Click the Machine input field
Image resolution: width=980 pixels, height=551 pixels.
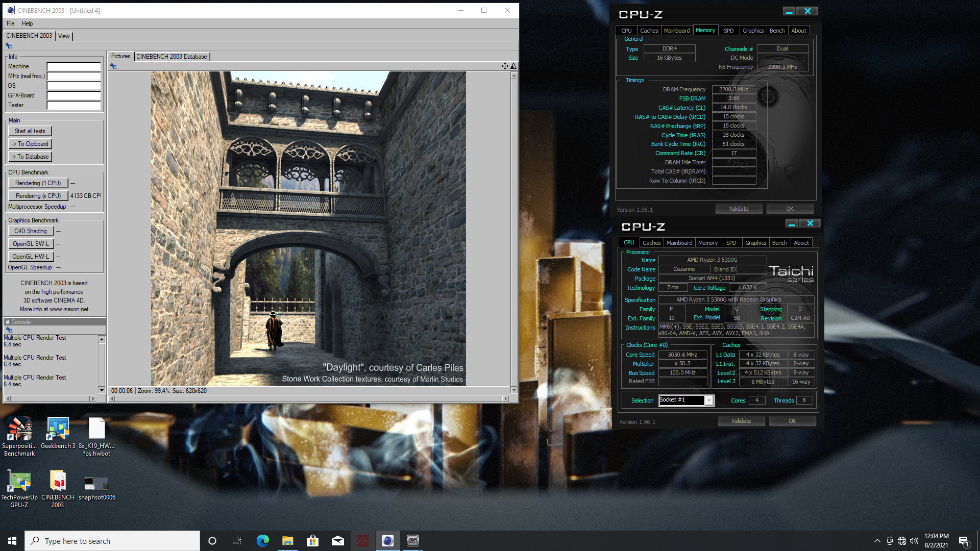[x=74, y=66]
